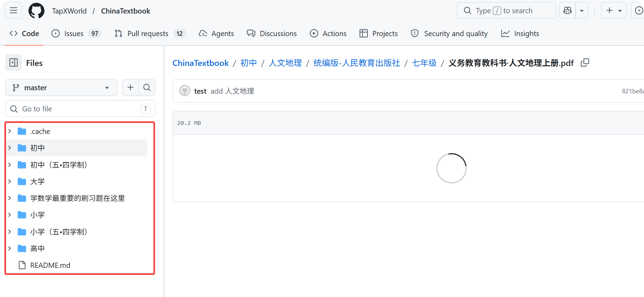Switch to the Agents tab
644x297 pixels.
tap(216, 33)
